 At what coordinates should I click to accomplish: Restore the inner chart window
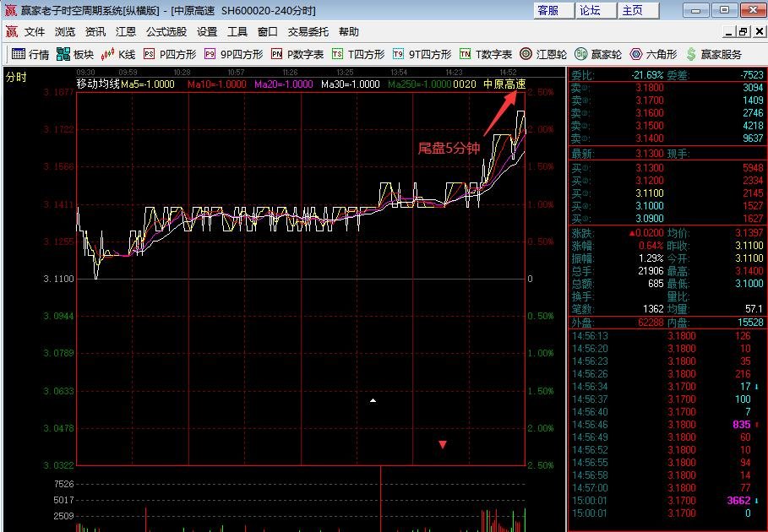click(743, 32)
